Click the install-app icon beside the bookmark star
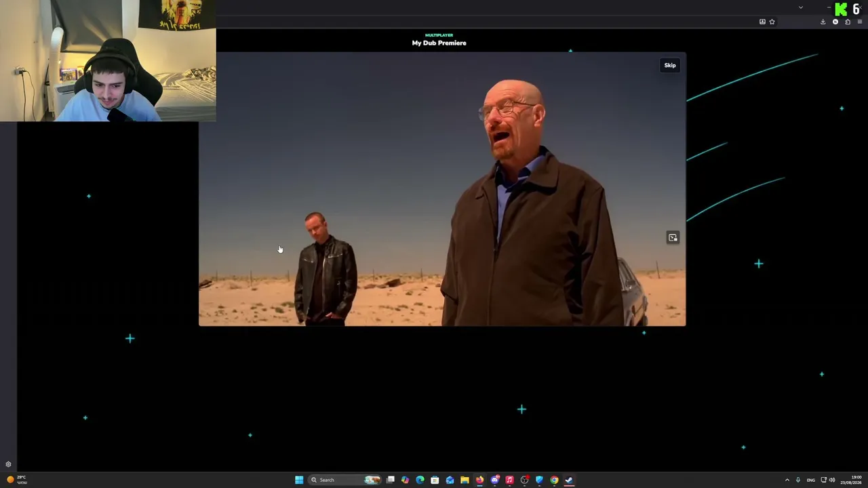Viewport: 868px width, 488px height. 762,22
